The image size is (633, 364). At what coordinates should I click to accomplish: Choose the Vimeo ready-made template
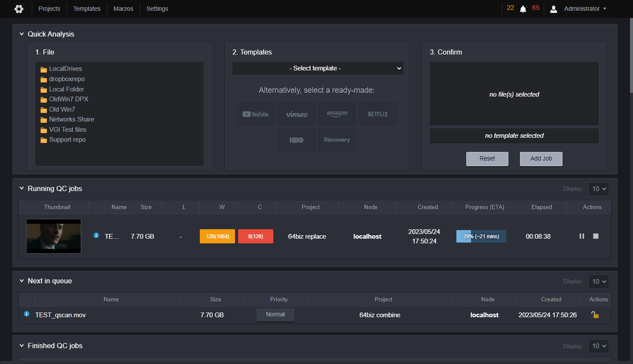pyautogui.click(x=297, y=114)
